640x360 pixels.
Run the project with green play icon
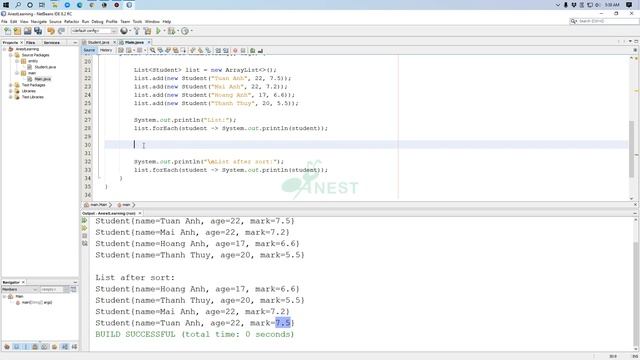click(x=158, y=31)
